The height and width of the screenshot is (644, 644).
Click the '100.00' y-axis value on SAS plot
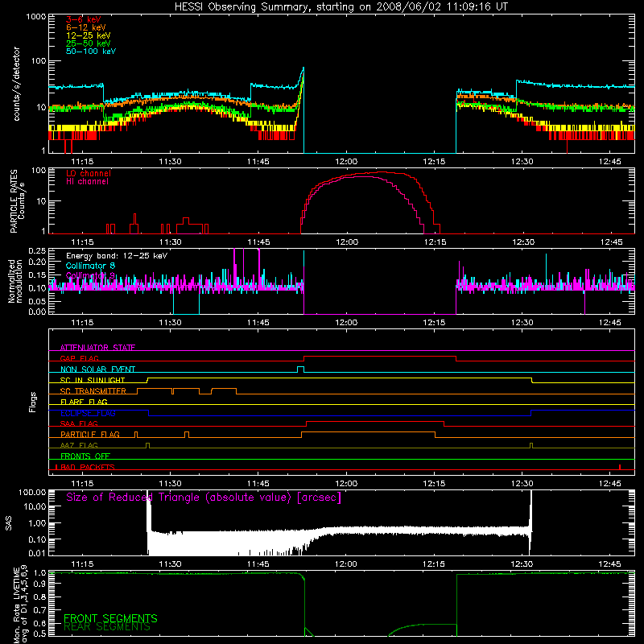(x=32, y=492)
